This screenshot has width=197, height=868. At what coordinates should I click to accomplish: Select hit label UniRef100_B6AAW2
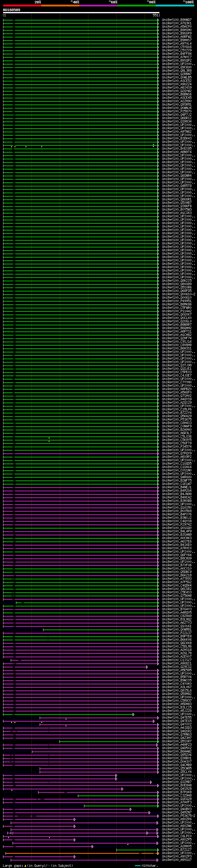[176, 751]
